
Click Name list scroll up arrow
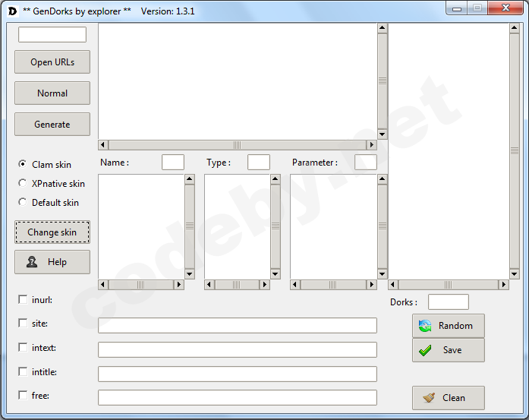click(x=190, y=179)
